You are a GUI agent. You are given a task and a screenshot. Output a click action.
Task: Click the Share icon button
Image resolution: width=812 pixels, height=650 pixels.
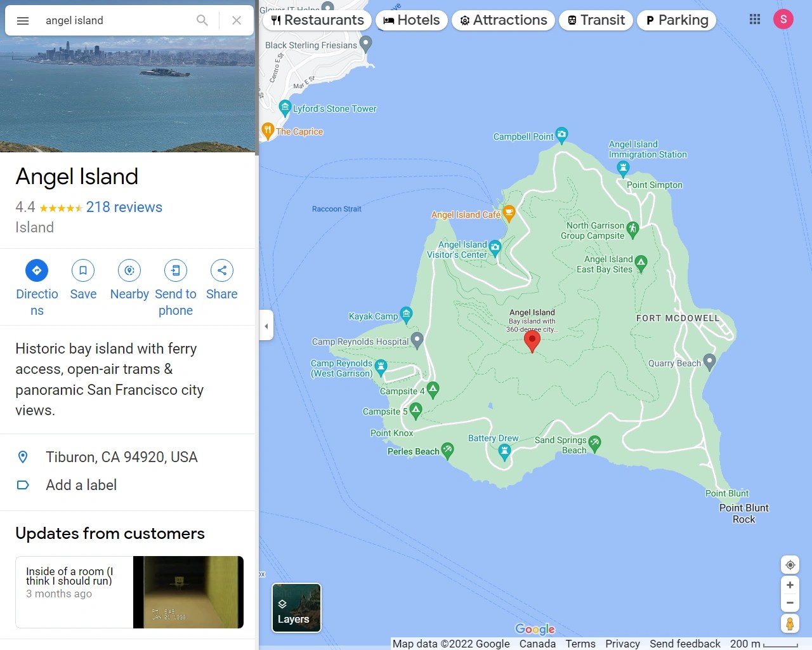pos(222,270)
